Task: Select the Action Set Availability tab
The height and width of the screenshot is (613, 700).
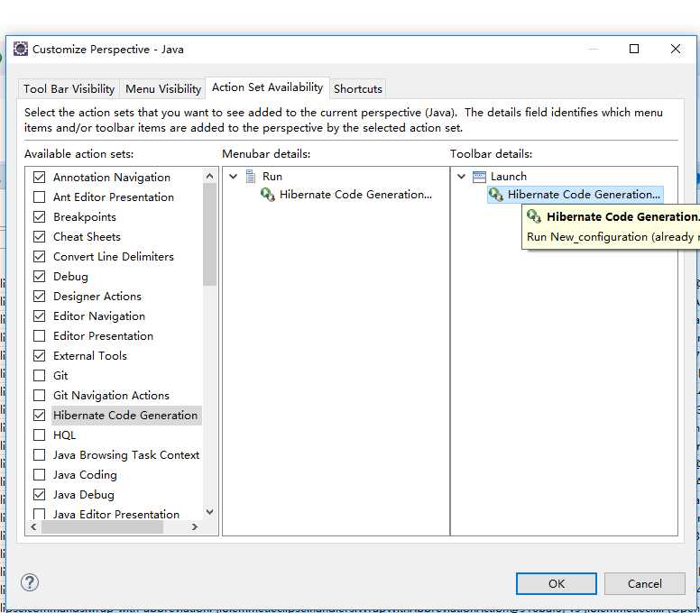Action: 267,87
